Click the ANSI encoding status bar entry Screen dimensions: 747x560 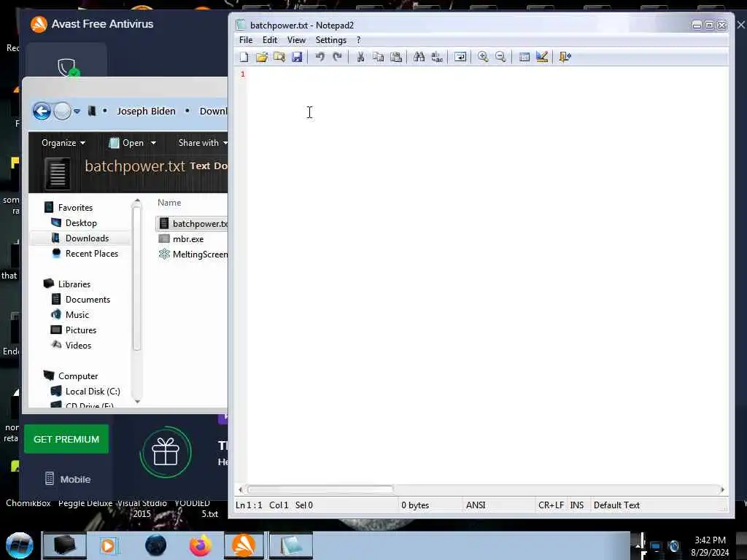coord(476,505)
